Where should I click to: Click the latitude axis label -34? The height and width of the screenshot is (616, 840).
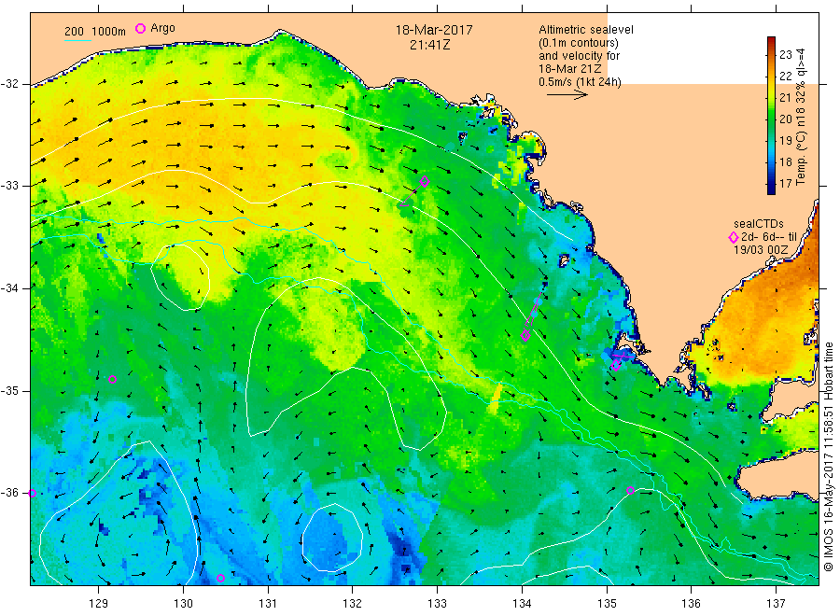pyautogui.click(x=9, y=288)
